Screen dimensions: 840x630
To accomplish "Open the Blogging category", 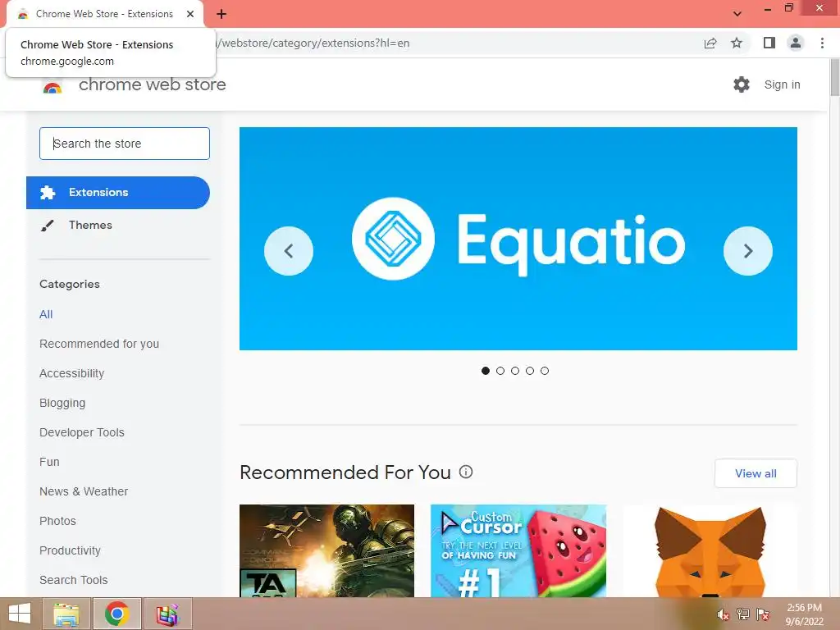I will pos(62,403).
